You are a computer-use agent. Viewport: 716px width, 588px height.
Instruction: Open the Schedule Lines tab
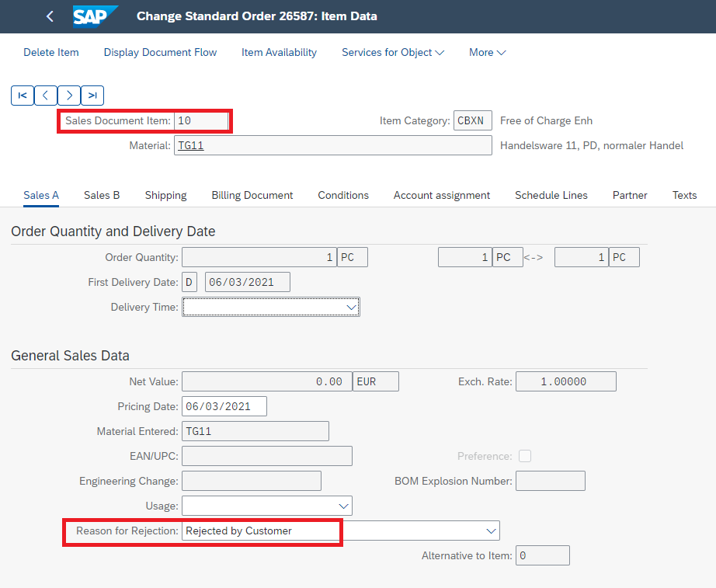point(551,195)
